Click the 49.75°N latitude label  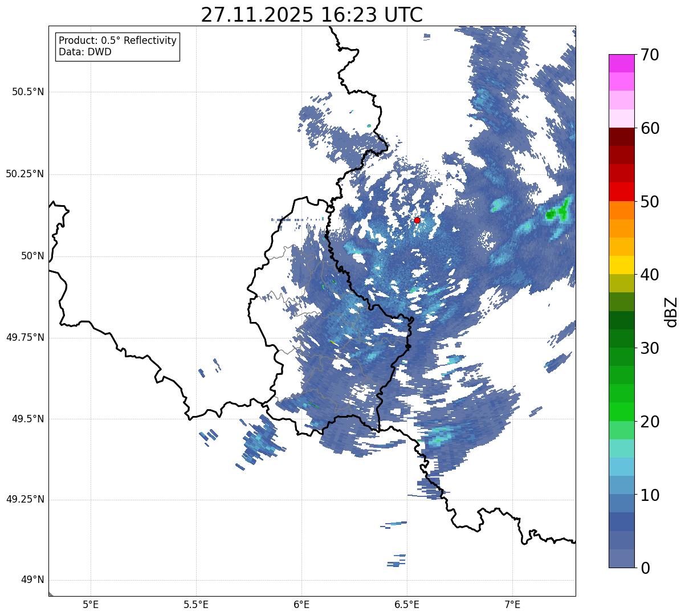[x=25, y=337]
